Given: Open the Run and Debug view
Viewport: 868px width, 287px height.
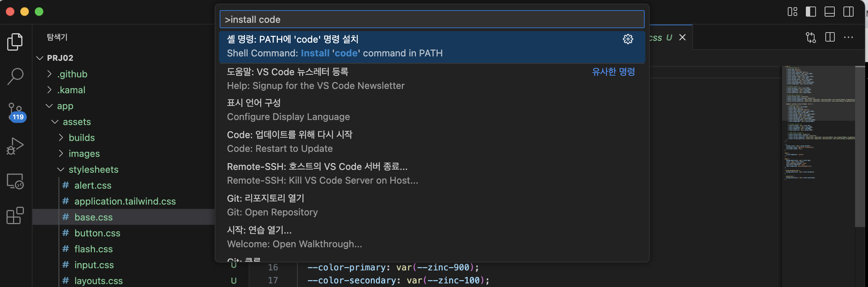Looking at the screenshot, I should tap(15, 146).
